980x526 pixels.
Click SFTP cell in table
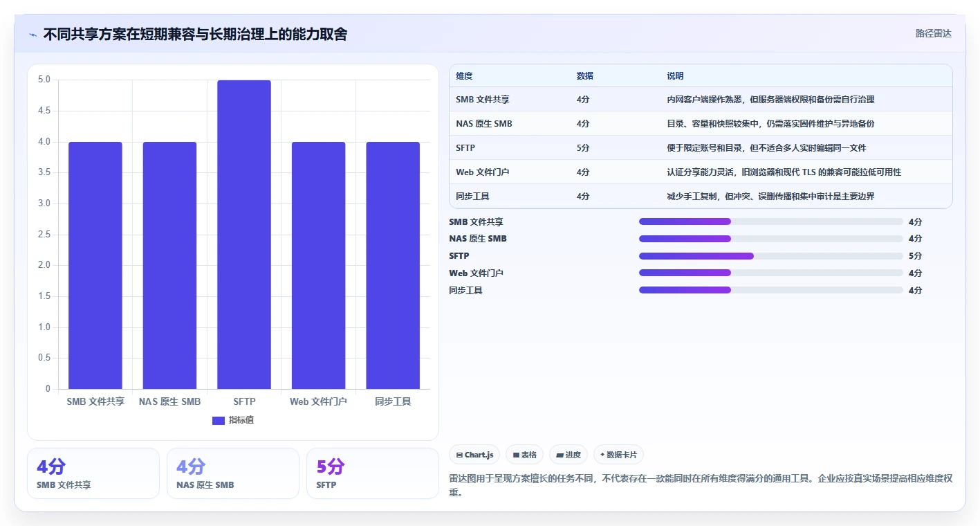click(x=465, y=148)
